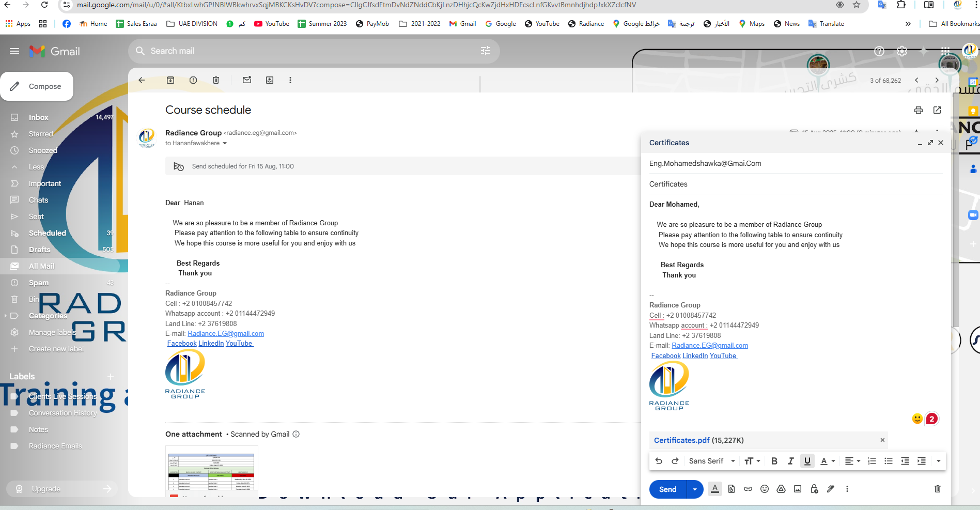This screenshot has width=980, height=510.
Task: Open email in new window
Action: [x=937, y=110]
